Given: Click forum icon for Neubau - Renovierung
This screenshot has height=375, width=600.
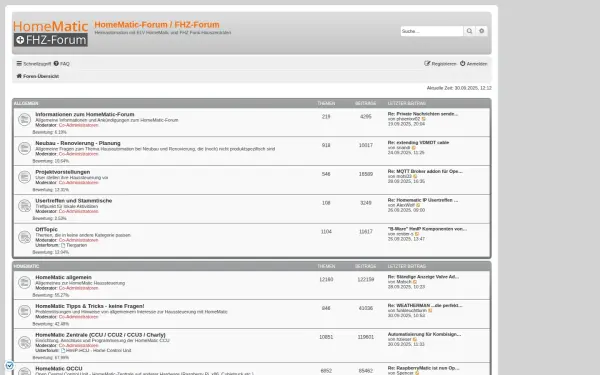Looking at the screenshot, I should coord(24,148).
